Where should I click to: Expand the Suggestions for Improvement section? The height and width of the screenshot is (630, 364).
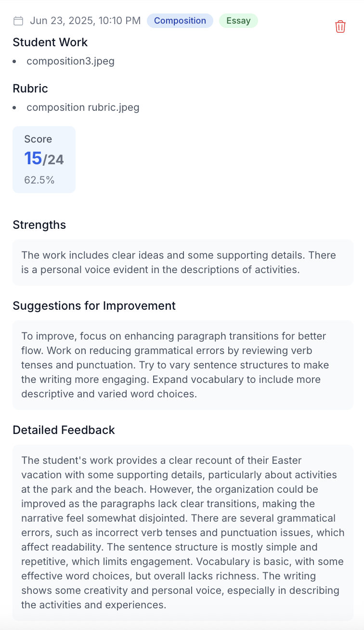[x=94, y=305]
